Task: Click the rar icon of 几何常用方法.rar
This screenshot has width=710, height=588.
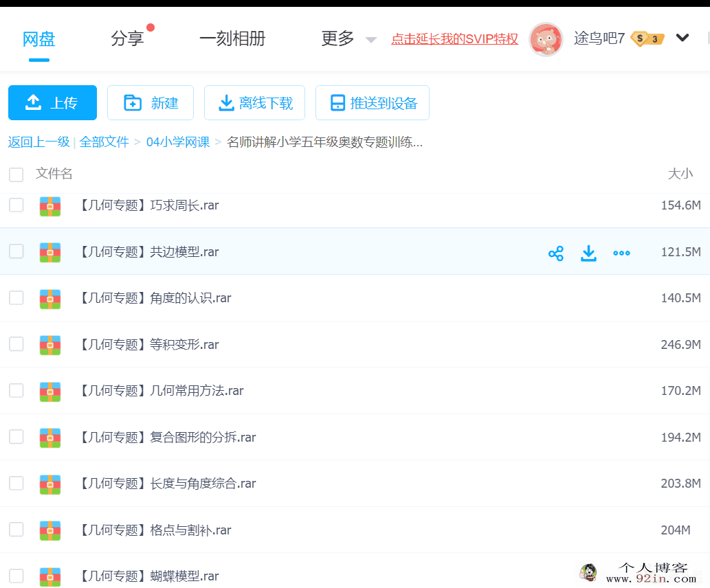Action: [x=49, y=392]
